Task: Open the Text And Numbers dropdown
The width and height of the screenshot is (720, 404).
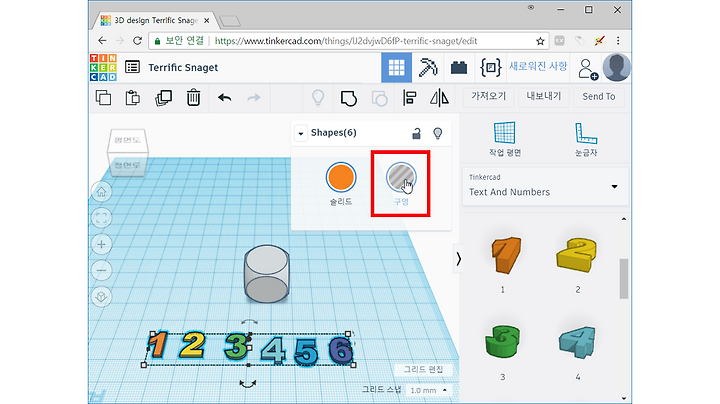Action: click(x=545, y=187)
